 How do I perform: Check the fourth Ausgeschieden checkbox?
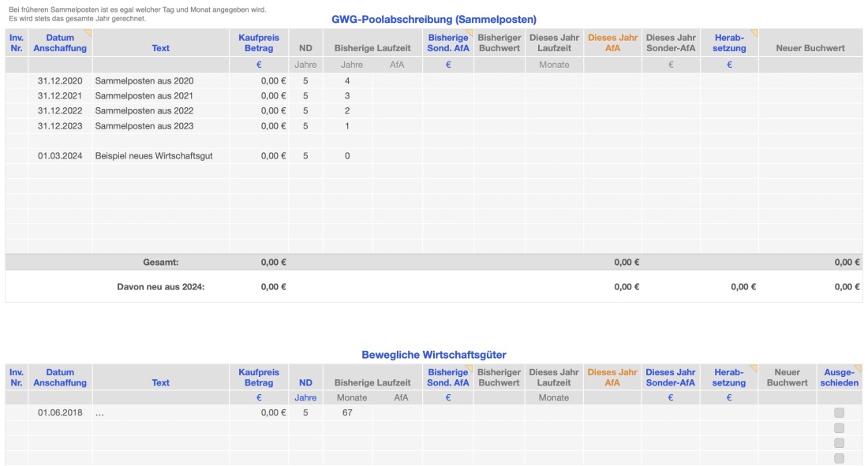tap(839, 457)
